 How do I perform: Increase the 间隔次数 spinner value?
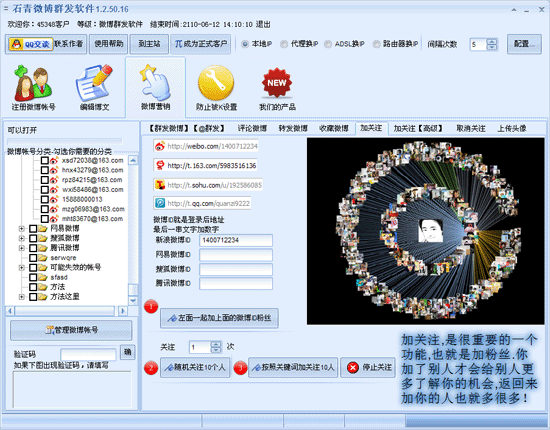coord(492,41)
